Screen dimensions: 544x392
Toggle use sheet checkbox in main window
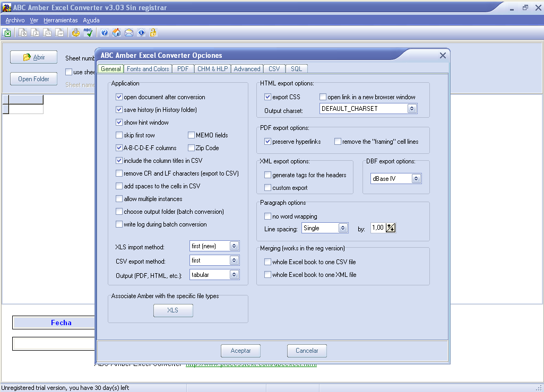pos(68,72)
